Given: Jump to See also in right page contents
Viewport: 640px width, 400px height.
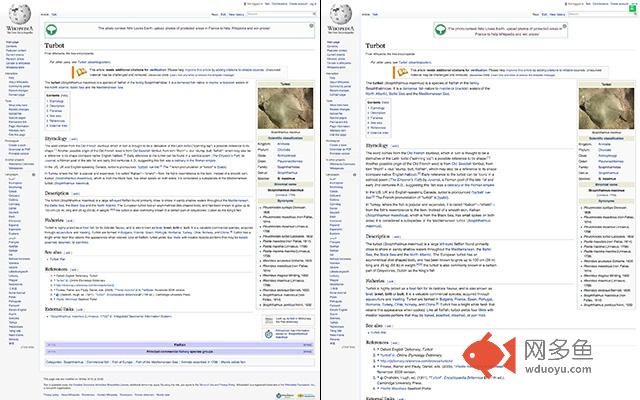Looking at the screenshot, I should (376, 123).
